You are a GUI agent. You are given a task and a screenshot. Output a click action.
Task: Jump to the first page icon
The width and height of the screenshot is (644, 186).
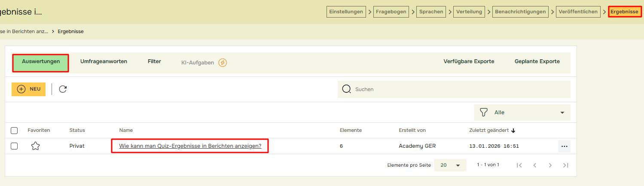[519, 165]
